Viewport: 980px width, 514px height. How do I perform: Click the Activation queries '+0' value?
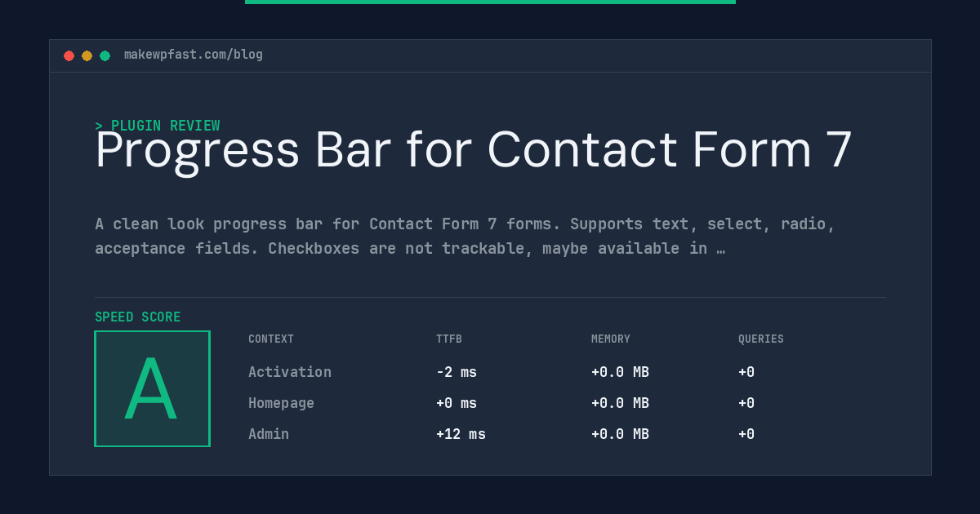pyautogui.click(x=746, y=372)
